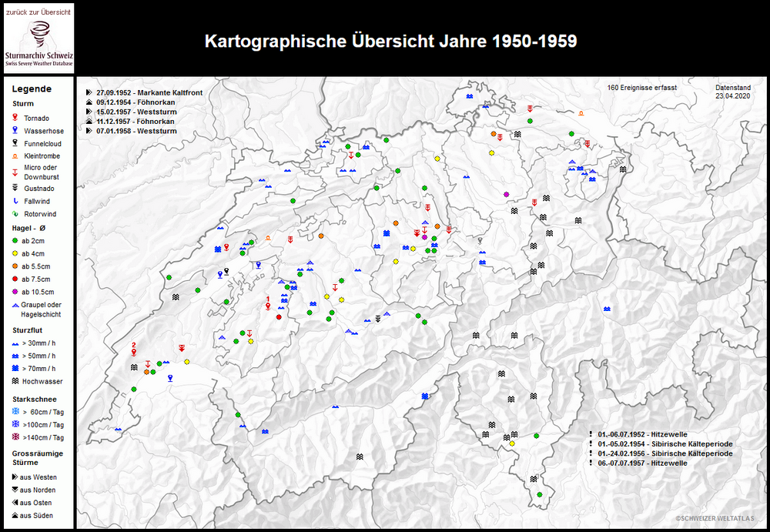Open '01.-24.02.1956 - Sibirische Kälteperiode' entry
The image size is (770, 532).
665,453
